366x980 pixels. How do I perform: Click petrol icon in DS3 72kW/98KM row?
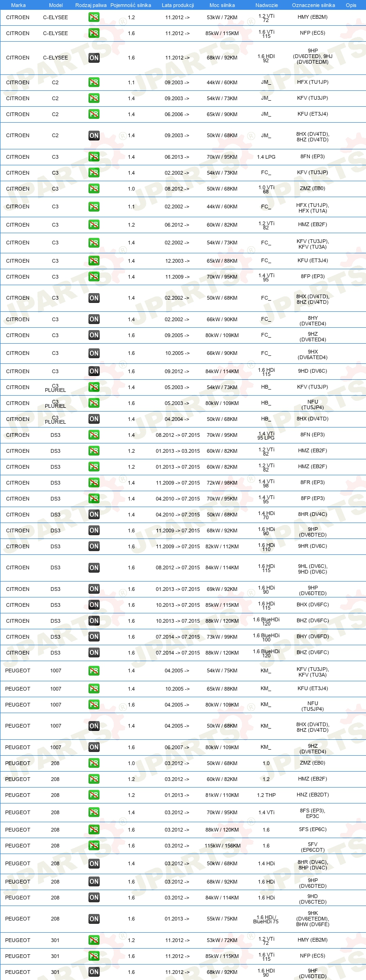(x=94, y=483)
